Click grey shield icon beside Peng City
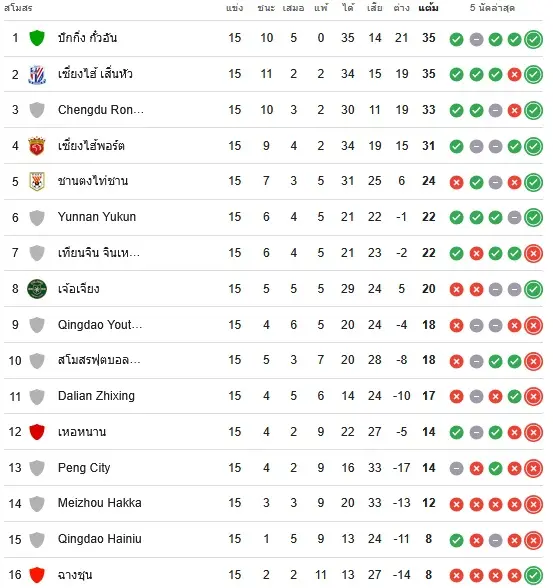The image size is (553, 588). tap(37, 468)
